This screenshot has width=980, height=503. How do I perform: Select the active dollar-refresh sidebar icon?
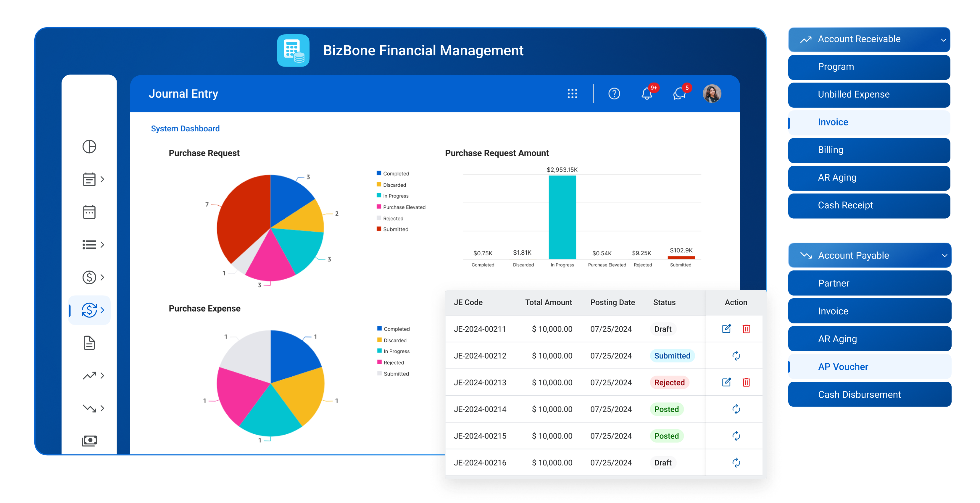[89, 310]
